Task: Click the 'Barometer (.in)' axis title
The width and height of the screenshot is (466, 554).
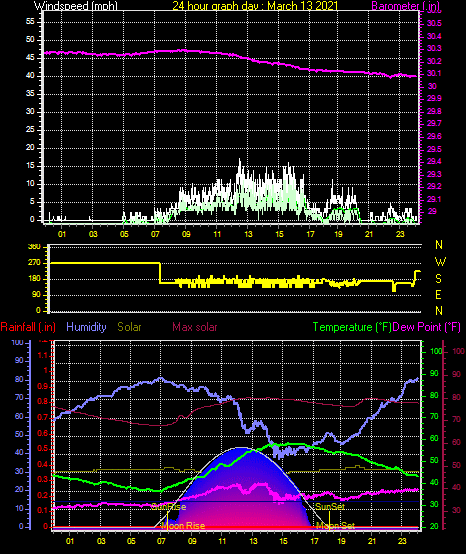Action: [x=406, y=6]
